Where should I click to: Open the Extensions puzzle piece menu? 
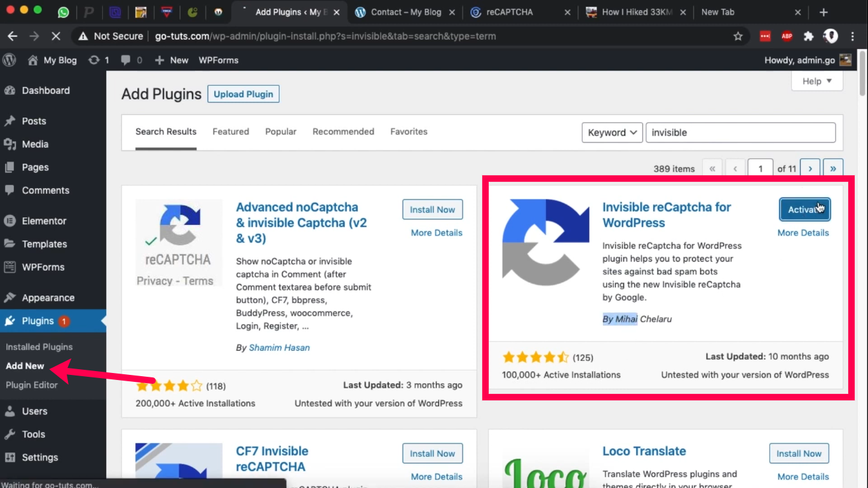click(808, 36)
